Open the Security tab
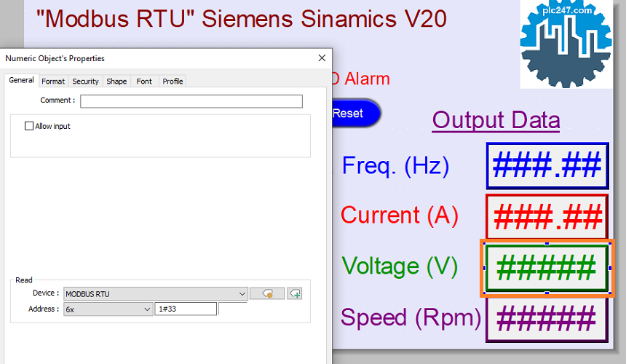The width and height of the screenshot is (626, 364). pyautogui.click(x=85, y=82)
